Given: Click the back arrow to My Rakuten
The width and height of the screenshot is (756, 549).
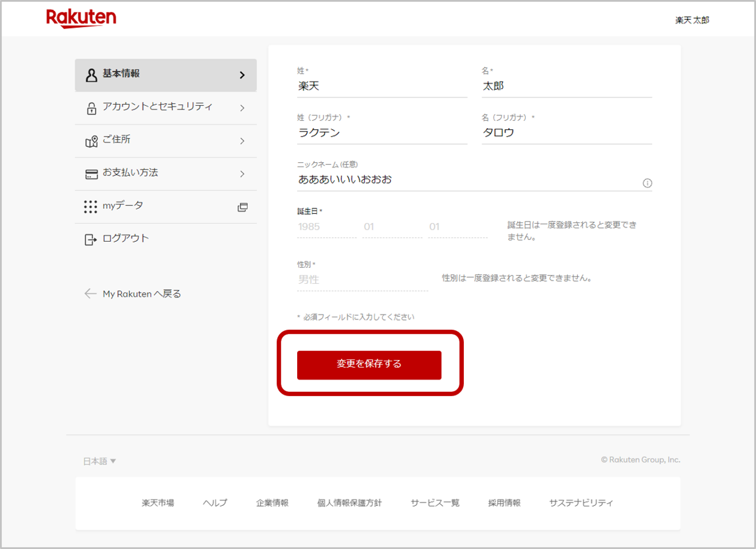Looking at the screenshot, I should [x=90, y=294].
